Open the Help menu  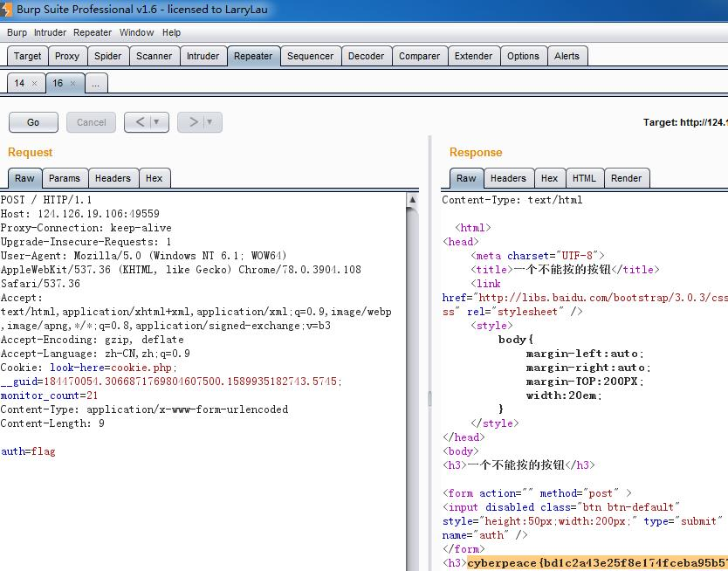(171, 32)
